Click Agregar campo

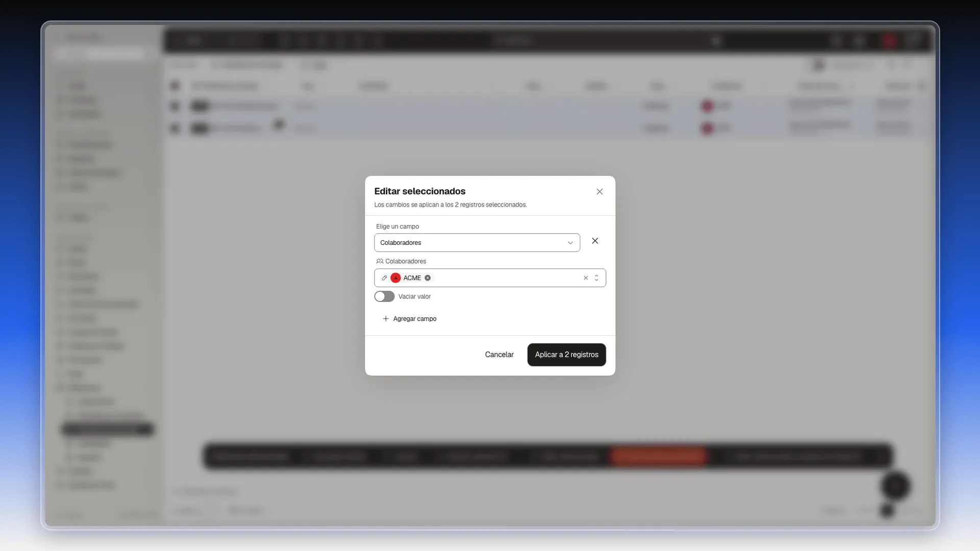[409, 319]
